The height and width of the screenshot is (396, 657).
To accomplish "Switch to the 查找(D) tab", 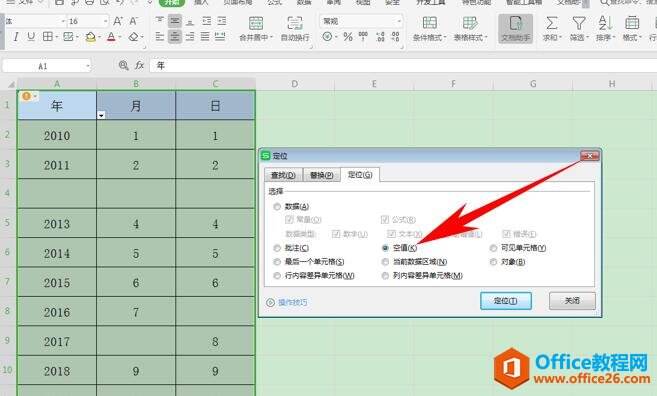I will pyautogui.click(x=283, y=175).
